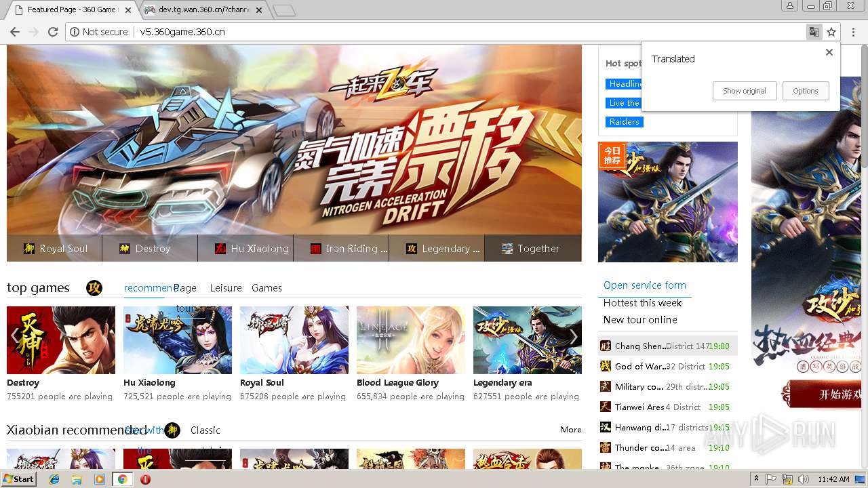Click Military co.. game icon
The width and height of the screenshot is (868, 488).
click(606, 386)
